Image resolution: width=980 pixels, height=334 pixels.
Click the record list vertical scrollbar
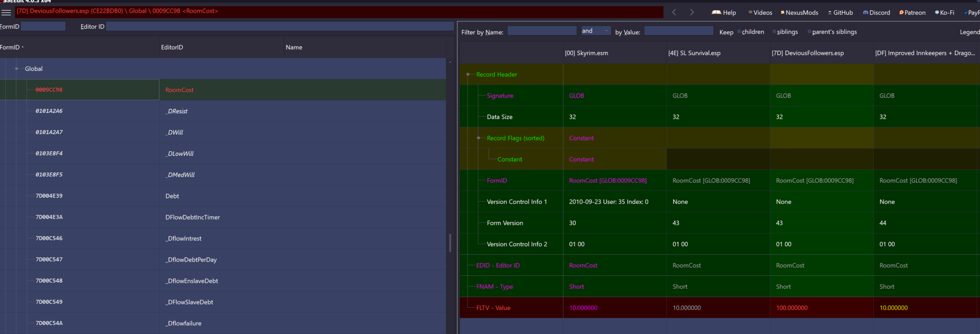coord(450,243)
